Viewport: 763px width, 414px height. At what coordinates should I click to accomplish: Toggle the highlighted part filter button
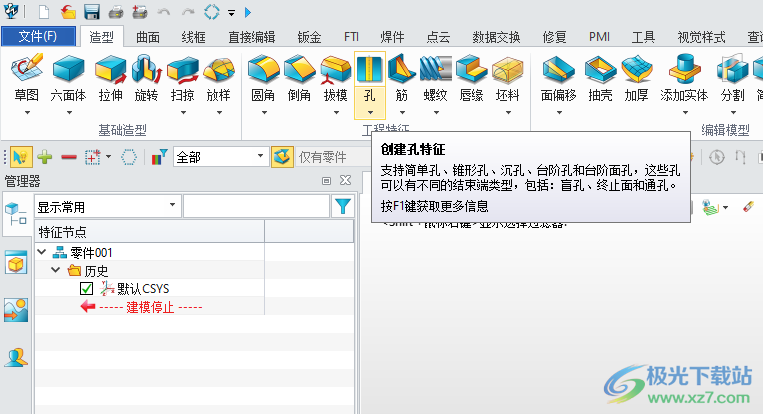(x=282, y=157)
